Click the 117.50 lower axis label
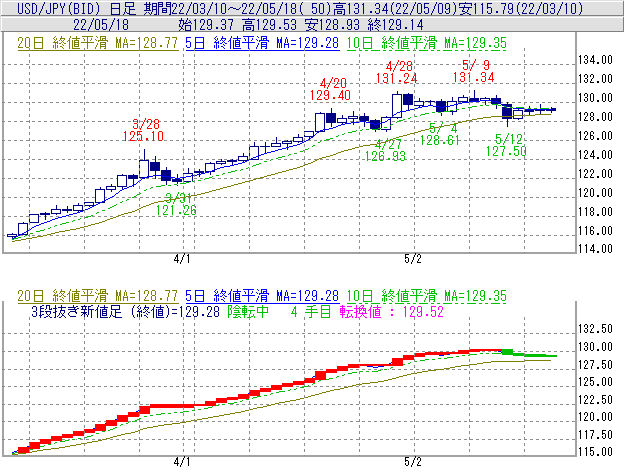This screenshot has height=475, width=624. 595,435
